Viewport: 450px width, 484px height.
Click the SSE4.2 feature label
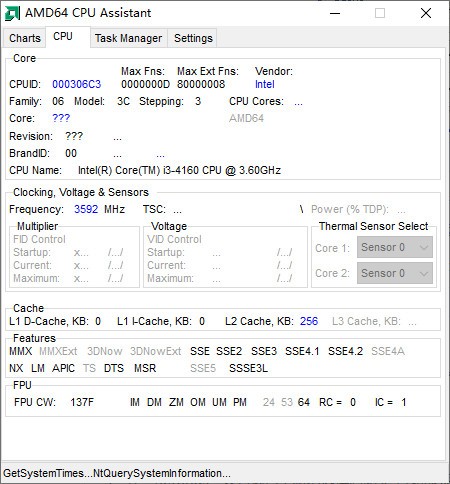(x=345, y=351)
